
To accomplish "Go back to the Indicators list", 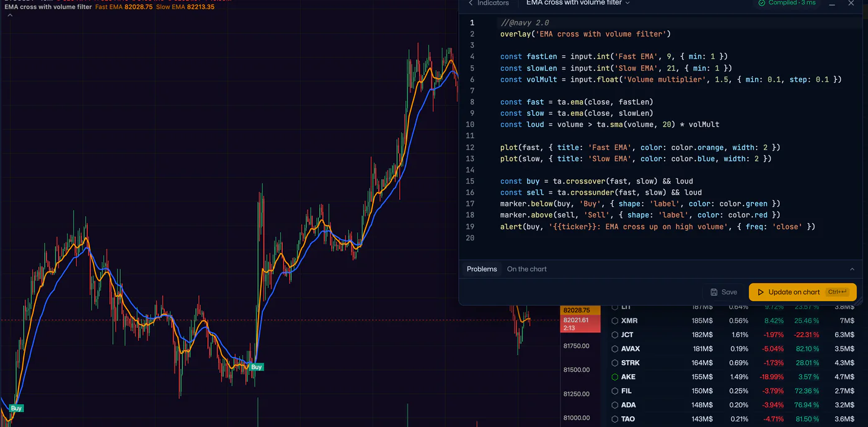I will (x=489, y=3).
